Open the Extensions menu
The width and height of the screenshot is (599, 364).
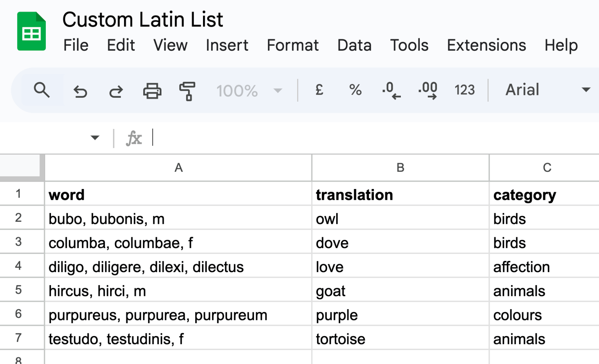click(x=486, y=45)
